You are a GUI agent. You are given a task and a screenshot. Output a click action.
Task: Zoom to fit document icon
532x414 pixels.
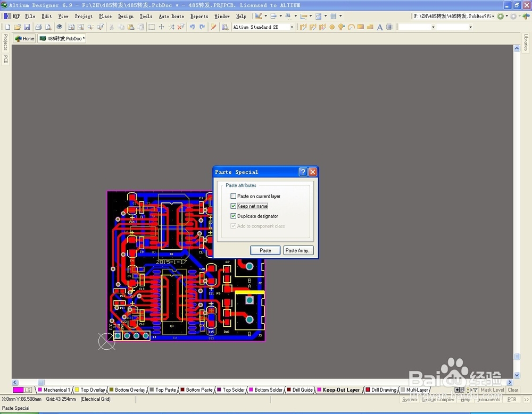(x=71, y=27)
